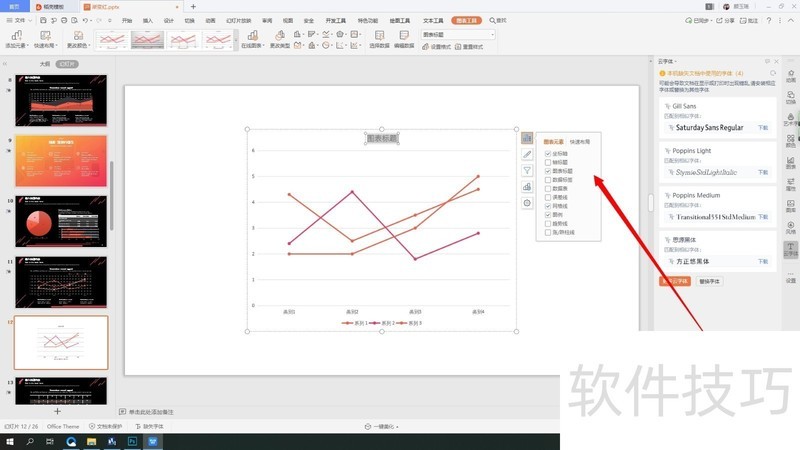The width and height of the screenshot is (800, 450).
Task: Click the 设置格式 format settings button
Action: pyautogui.click(x=436, y=46)
